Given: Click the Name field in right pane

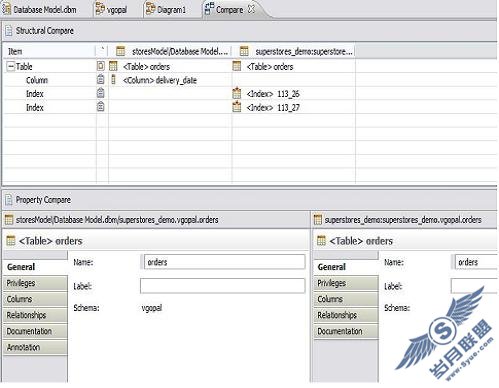Looking at the screenshot, I should 476,262.
